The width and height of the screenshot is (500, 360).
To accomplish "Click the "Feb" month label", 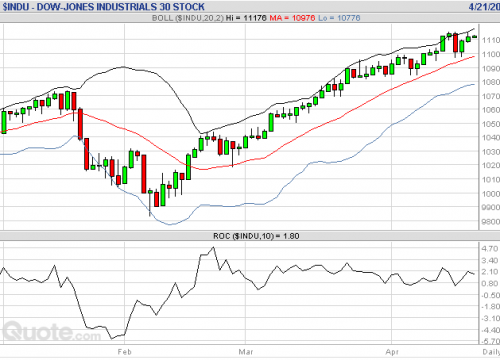I will [x=124, y=352].
